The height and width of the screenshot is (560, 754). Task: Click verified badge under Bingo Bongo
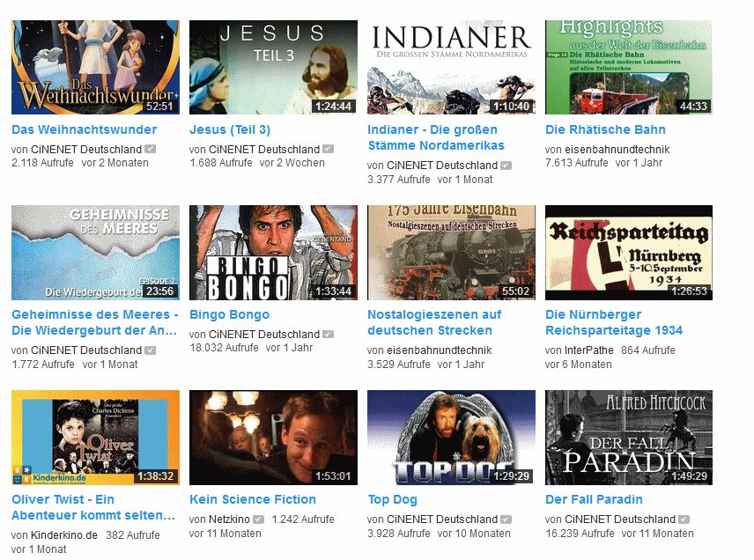click(x=328, y=334)
